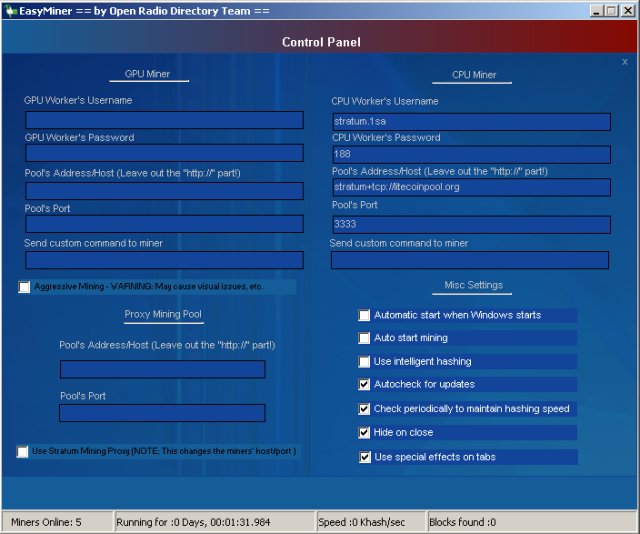640x534 pixels.
Task: Close the Control Panel with small x
Action: pos(624,62)
